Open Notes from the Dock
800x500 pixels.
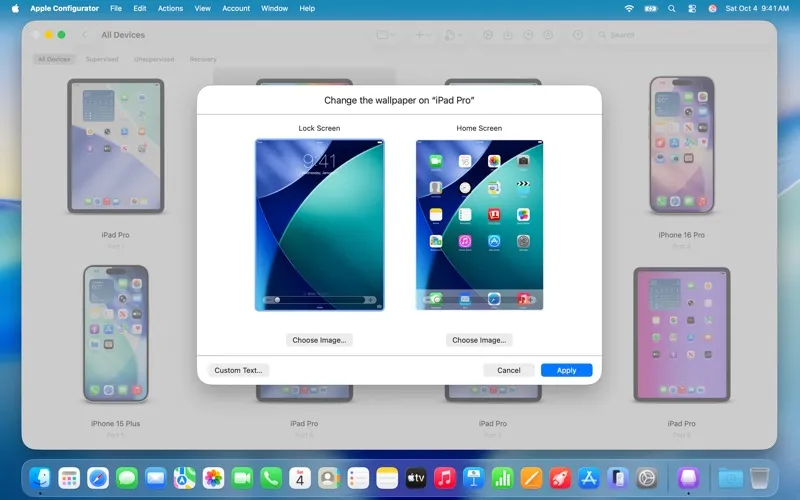coord(387,479)
